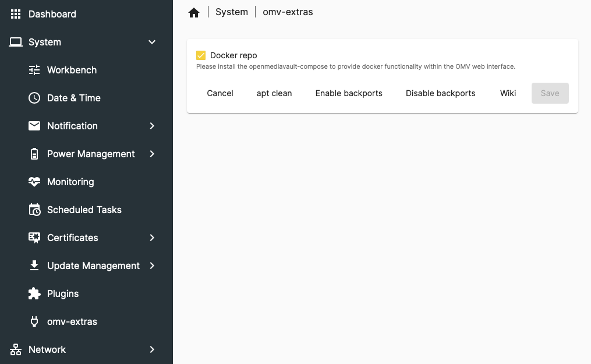The height and width of the screenshot is (364, 591).
Task: Expand the Power Management submenu arrow
Action: tap(152, 154)
